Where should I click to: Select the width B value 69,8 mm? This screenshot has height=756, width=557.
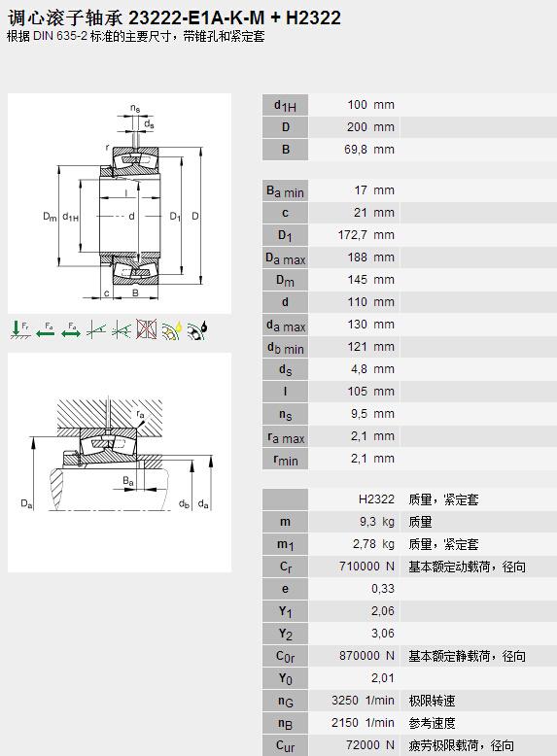point(369,150)
